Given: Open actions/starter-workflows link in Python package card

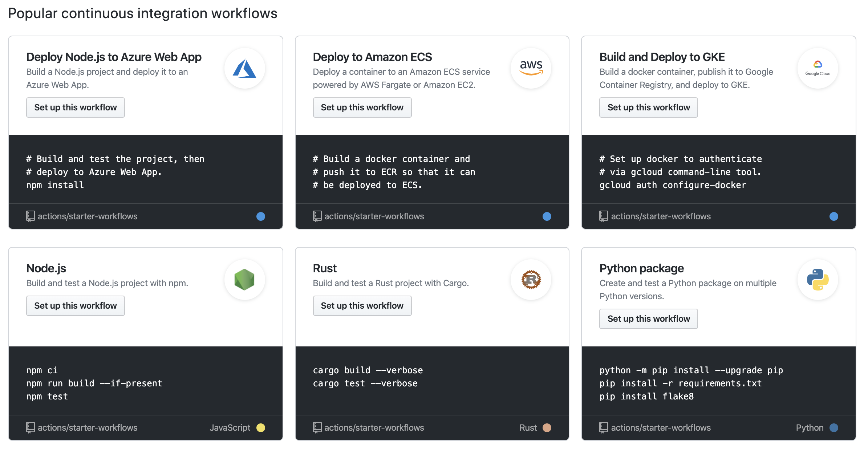Looking at the screenshot, I should click(661, 428).
